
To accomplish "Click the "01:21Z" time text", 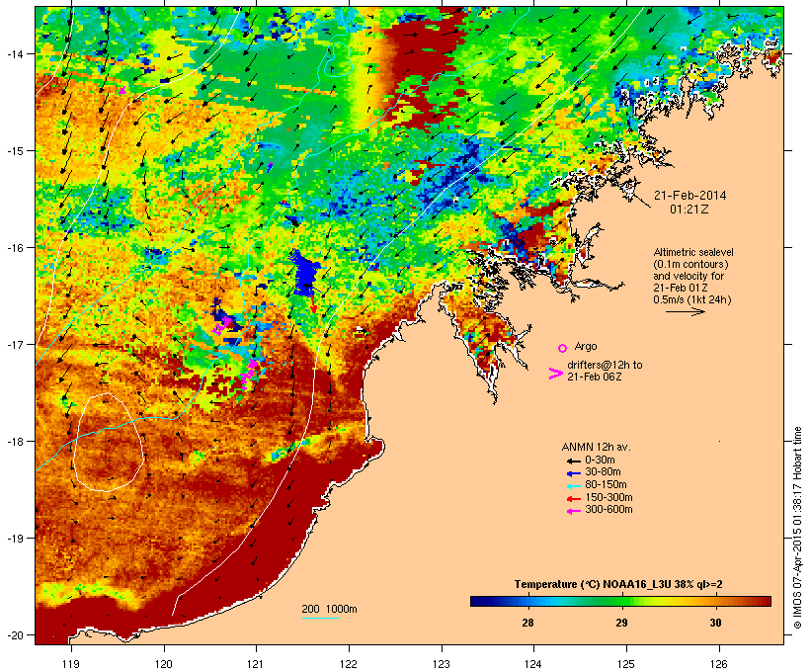I will 689,210.
